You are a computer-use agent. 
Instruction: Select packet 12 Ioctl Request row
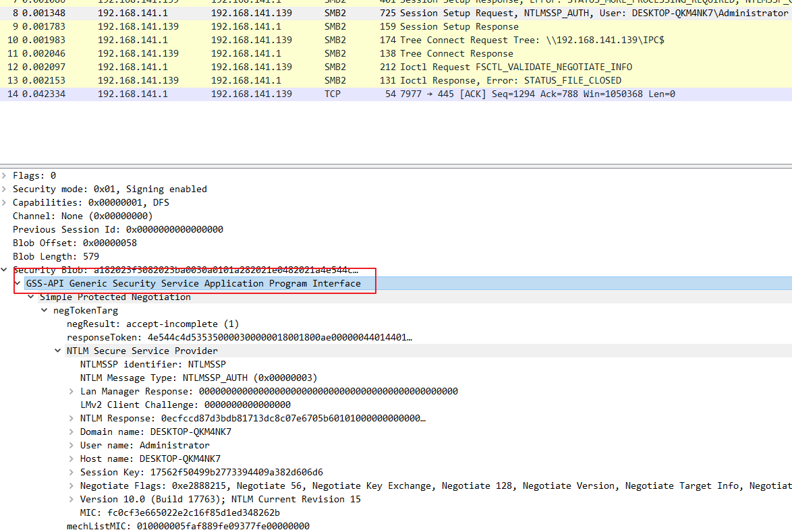pyautogui.click(x=396, y=67)
